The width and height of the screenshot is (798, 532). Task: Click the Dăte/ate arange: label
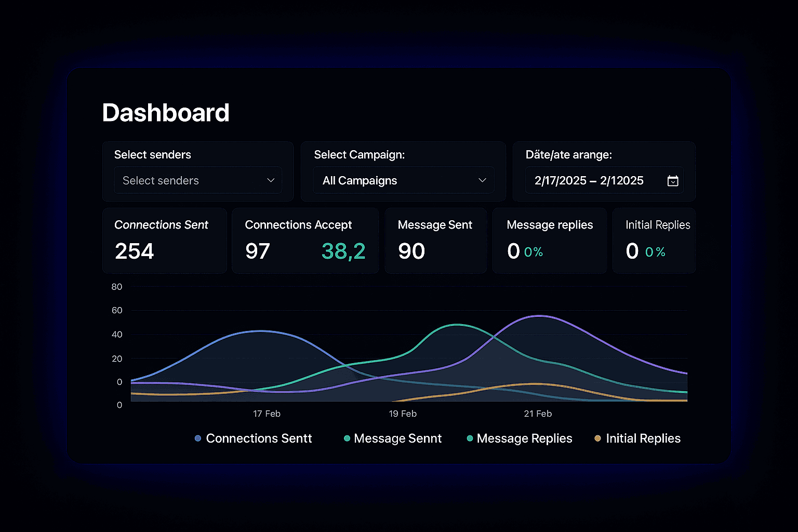pyautogui.click(x=569, y=155)
